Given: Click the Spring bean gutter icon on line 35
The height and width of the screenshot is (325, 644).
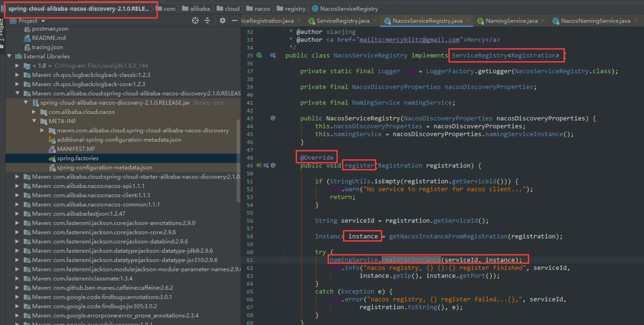Looking at the screenshot, I should click(x=260, y=55).
